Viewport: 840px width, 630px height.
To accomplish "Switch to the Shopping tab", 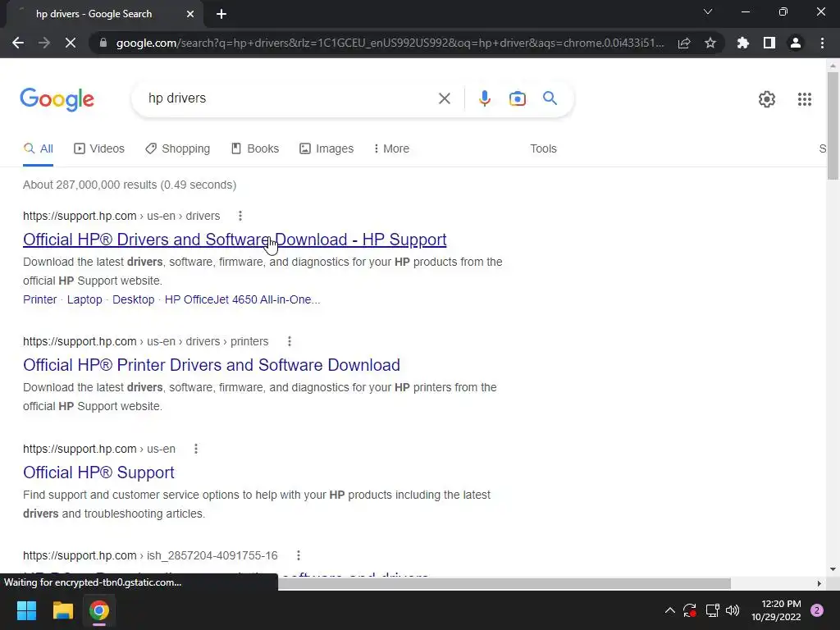I will (x=177, y=149).
